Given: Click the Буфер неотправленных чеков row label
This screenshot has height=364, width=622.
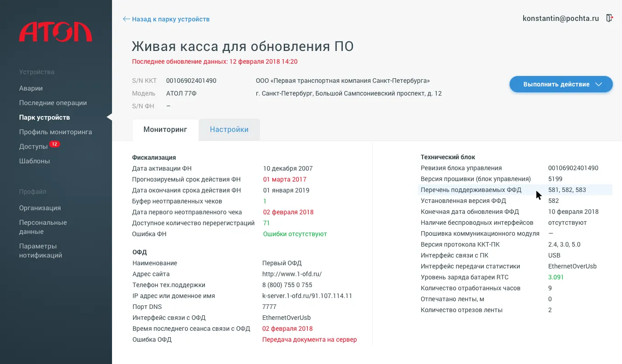Looking at the screenshot, I should [177, 201].
